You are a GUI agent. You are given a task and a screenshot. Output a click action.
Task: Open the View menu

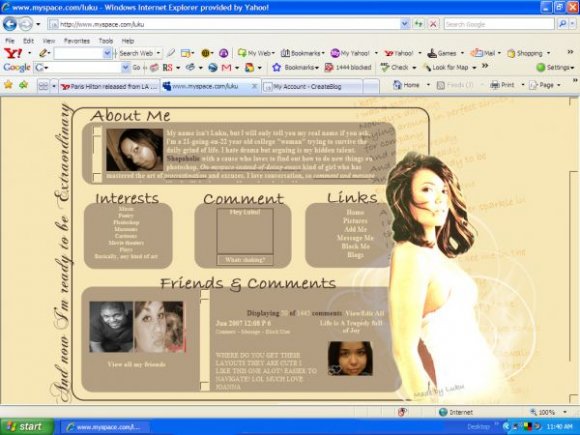(x=48, y=41)
